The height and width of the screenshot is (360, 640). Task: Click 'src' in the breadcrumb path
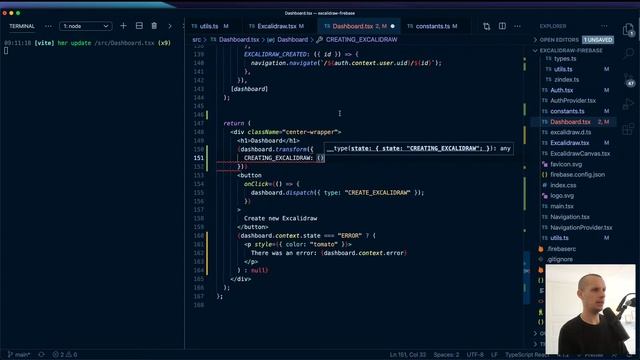pyautogui.click(x=197, y=40)
